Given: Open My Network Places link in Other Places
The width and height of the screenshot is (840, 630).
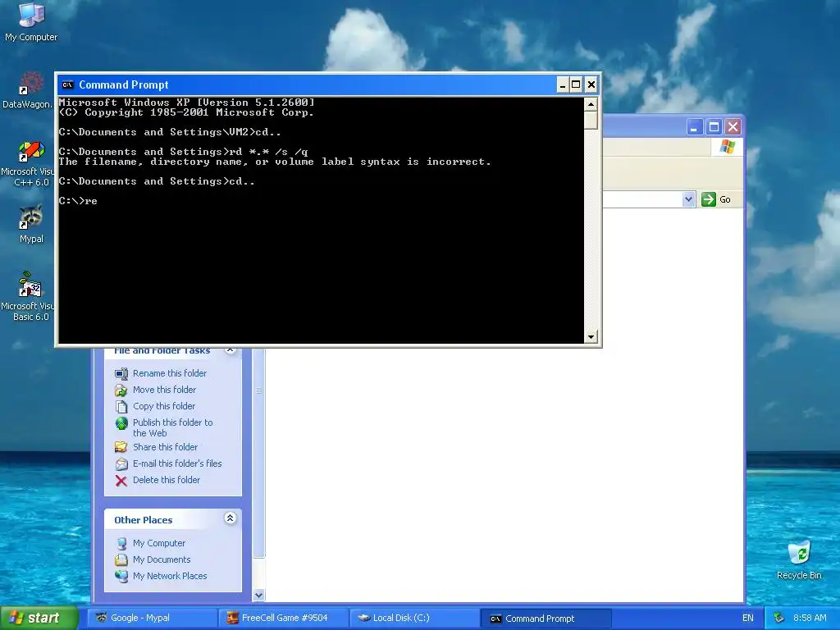Looking at the screenshot, I should pos(170,577).
